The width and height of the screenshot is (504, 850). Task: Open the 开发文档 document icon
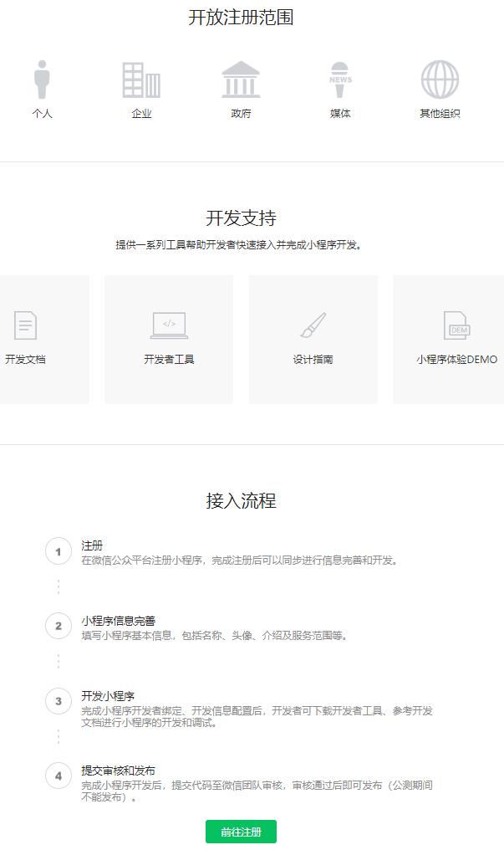coord(25,325)
